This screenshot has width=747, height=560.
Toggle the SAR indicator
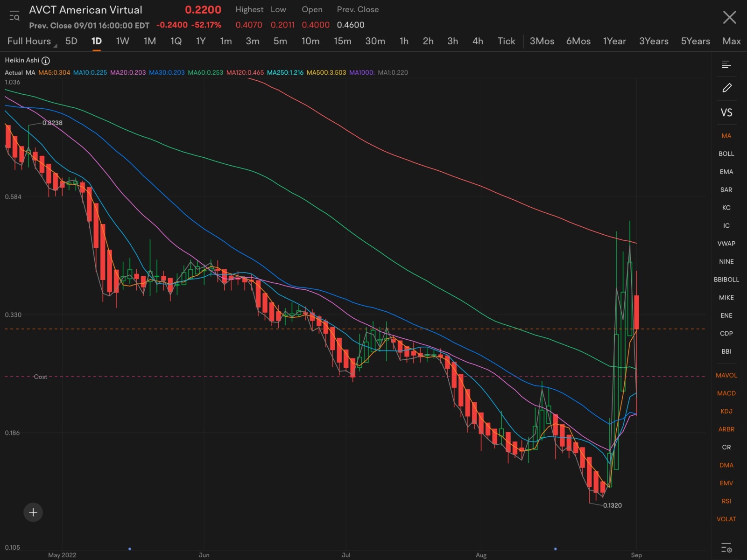726,190
